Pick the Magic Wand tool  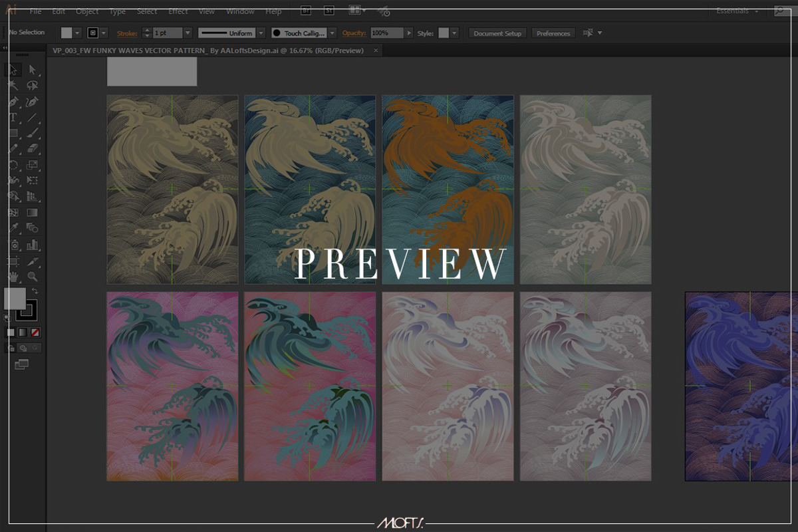click(13, 86)
